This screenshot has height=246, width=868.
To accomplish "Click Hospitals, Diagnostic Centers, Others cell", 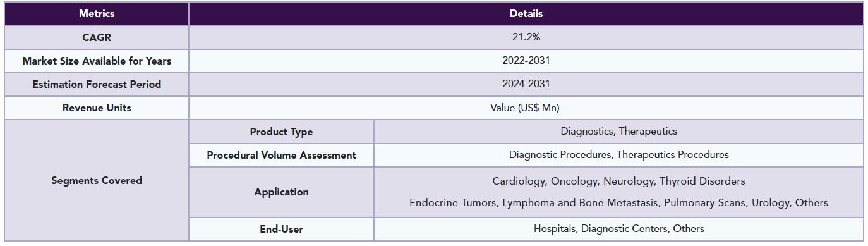I will coord(618,229).
